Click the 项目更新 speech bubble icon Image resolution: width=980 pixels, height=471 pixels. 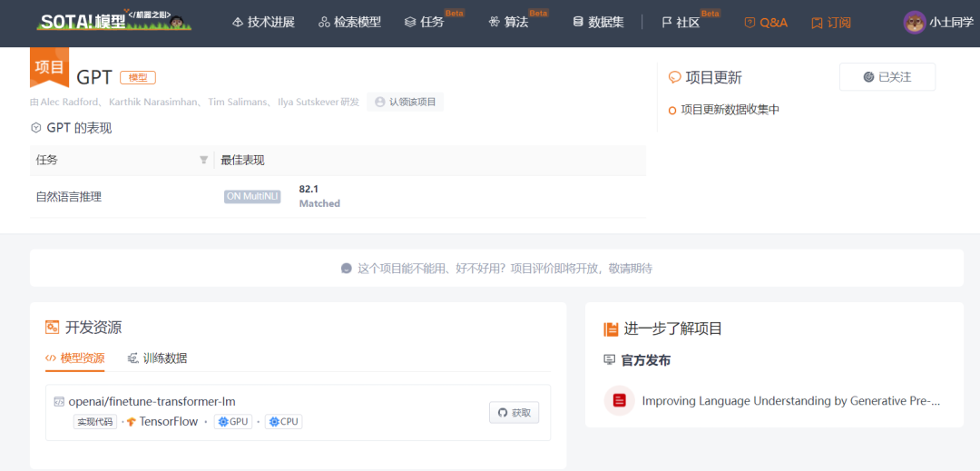point(674,77)
